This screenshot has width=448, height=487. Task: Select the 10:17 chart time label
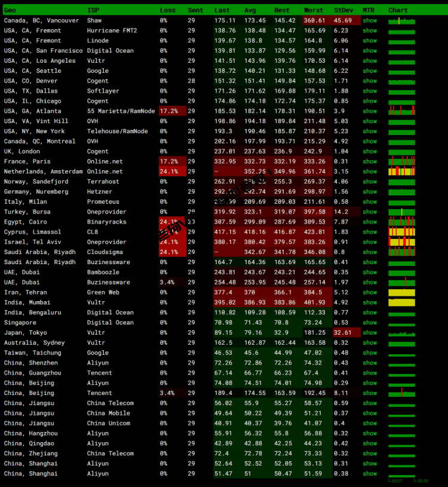pos(397,481)
